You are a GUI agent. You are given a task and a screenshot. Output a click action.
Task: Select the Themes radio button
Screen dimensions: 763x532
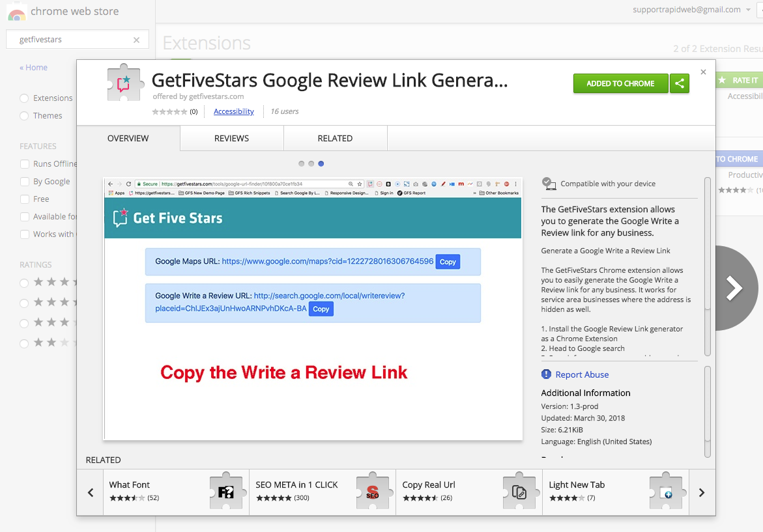24,116
